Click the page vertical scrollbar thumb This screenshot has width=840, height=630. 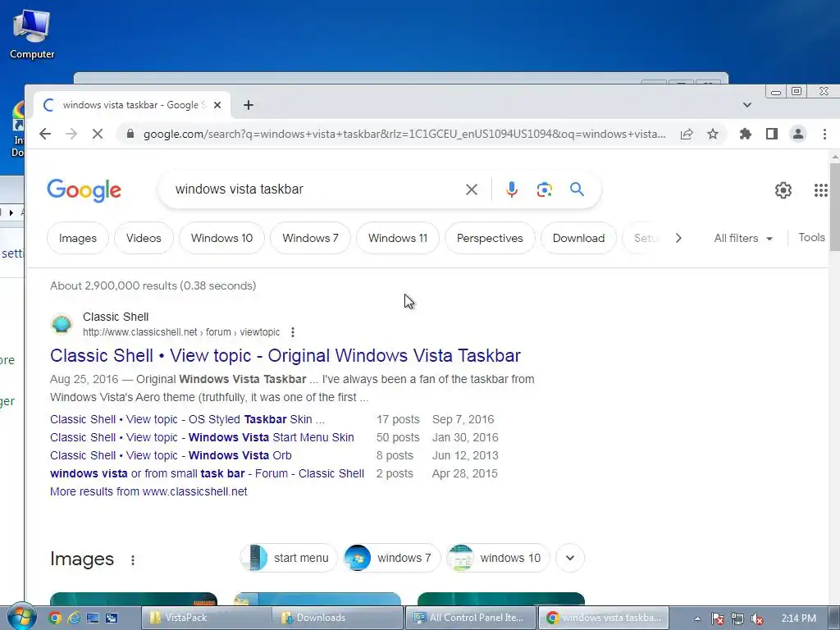point(834,207)
